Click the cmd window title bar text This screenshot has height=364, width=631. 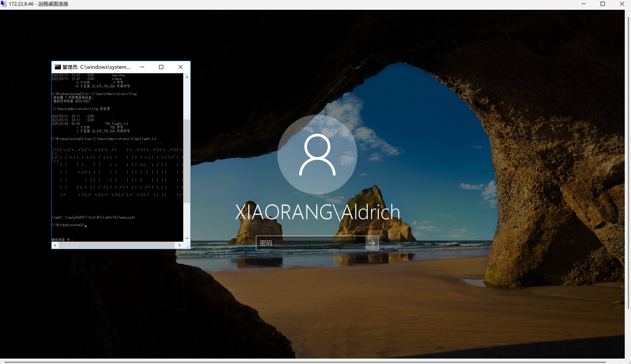coord(96,67)
